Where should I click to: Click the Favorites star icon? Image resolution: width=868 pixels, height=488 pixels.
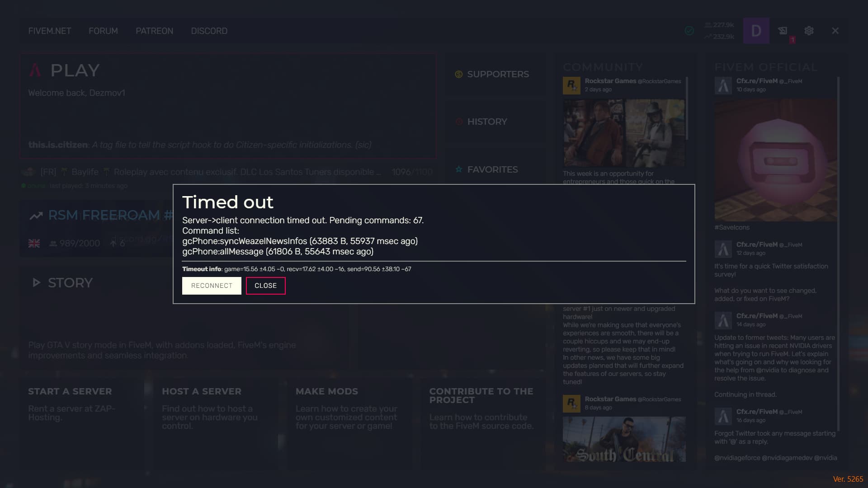[x=459, y=169]
